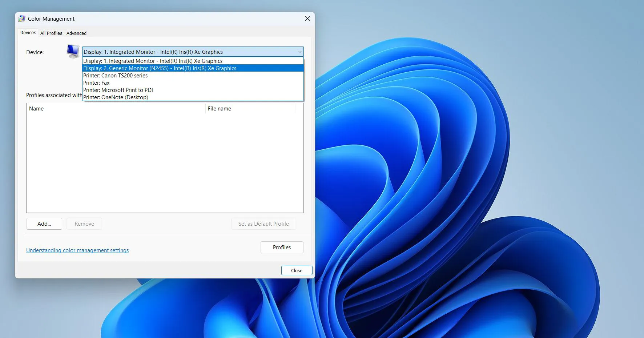644x338 pixels.
Task: Click the Add button
Action: click(44, 224)
